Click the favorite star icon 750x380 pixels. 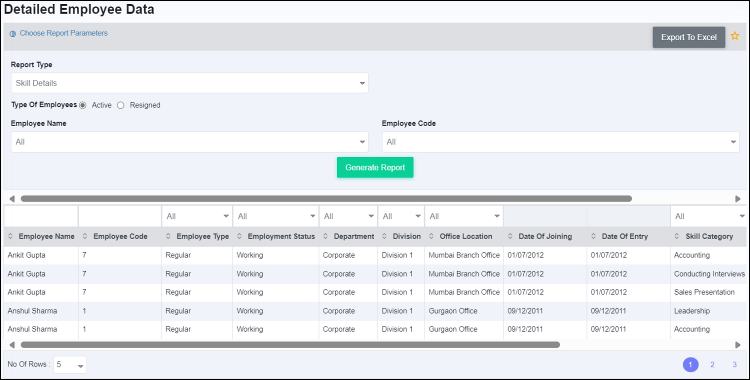pyautogui.click(x=735, y=36)
